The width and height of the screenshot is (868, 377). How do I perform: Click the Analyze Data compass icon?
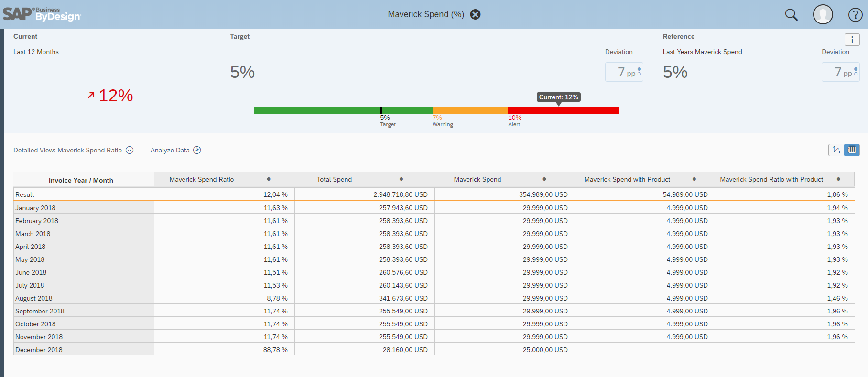pos(197,150)
